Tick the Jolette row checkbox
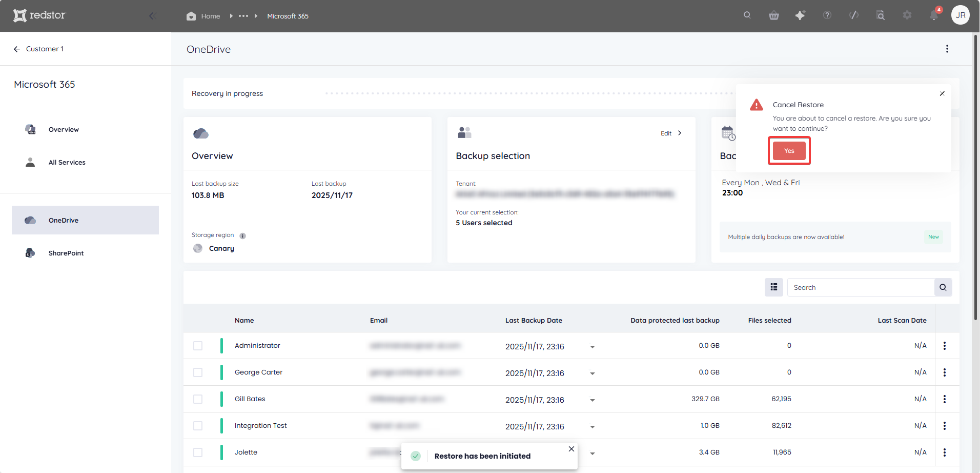Image resolution: width=980 pixels, height=473 pixels. tap(198, 452)
